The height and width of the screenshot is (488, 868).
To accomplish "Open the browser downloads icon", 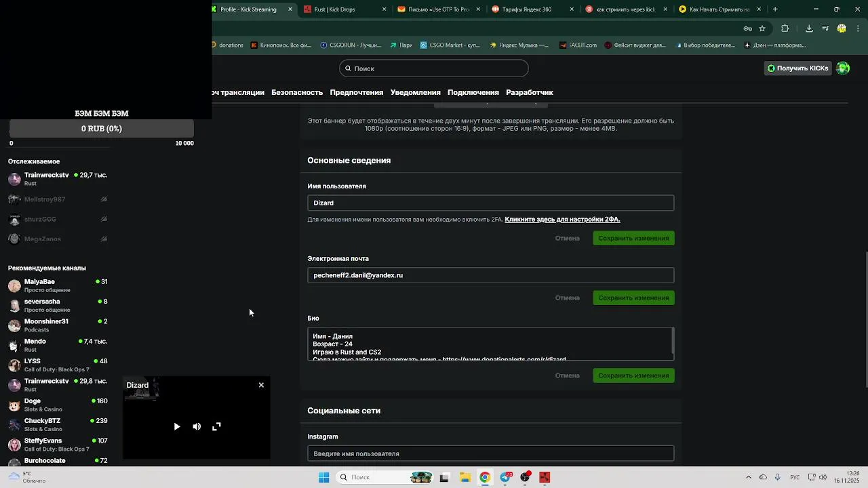I will pos(809,28).
